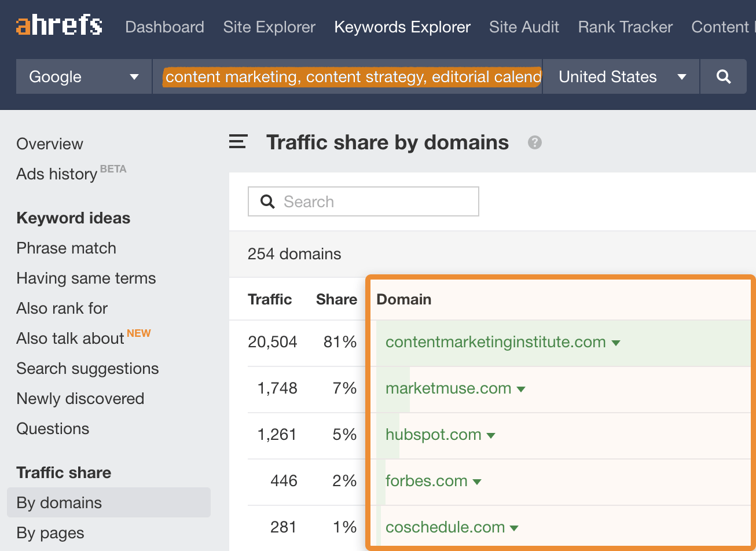756x551 pixels.
Task: Click the ahrefs logo
Action: (x=59, y=27)
